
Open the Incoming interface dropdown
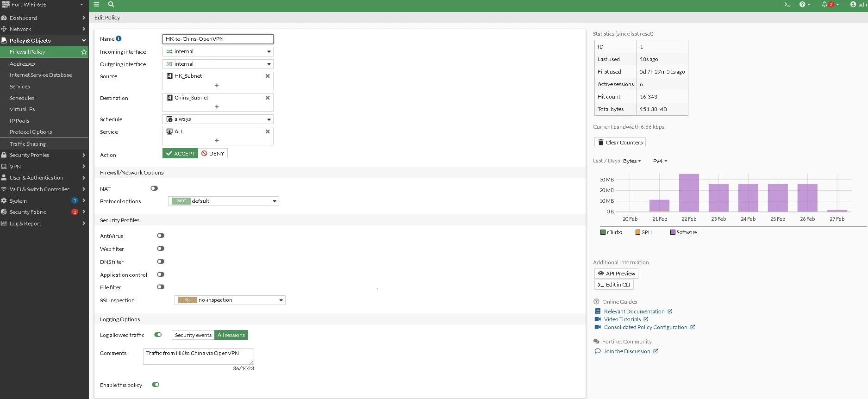tap(218, 51)
